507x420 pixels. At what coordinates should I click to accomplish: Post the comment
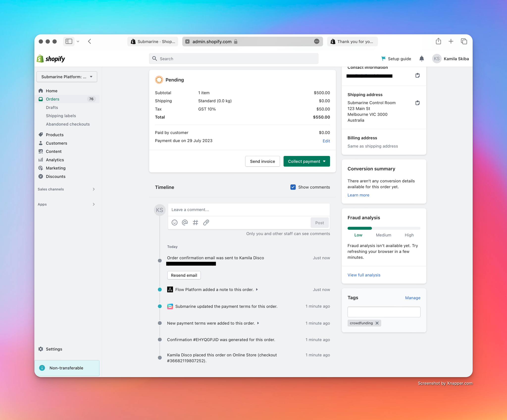[x=319, y=223]
